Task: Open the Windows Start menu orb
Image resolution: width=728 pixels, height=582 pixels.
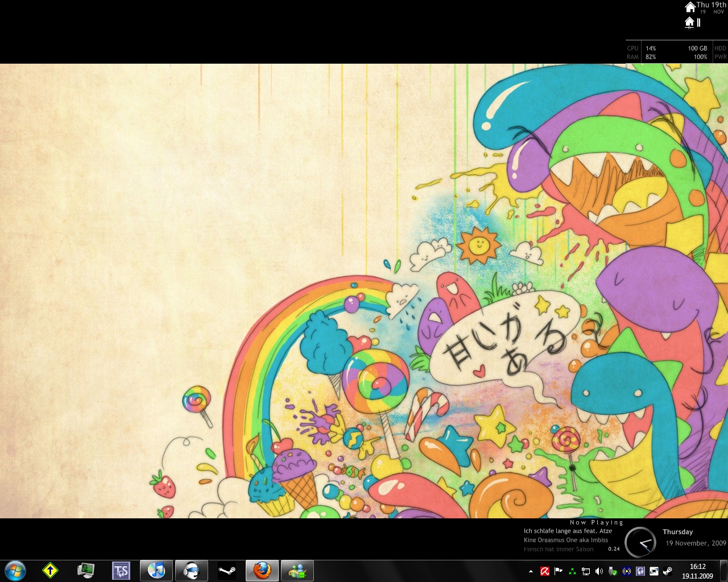Action: pyautogui.click(x=15, y=571)
